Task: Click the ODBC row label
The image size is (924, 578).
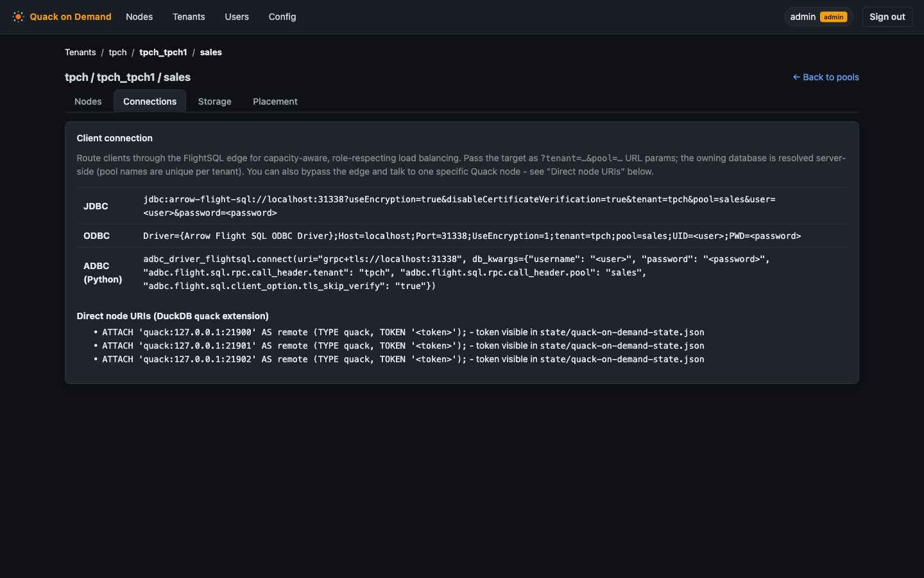Action: [x=96, y=236]
